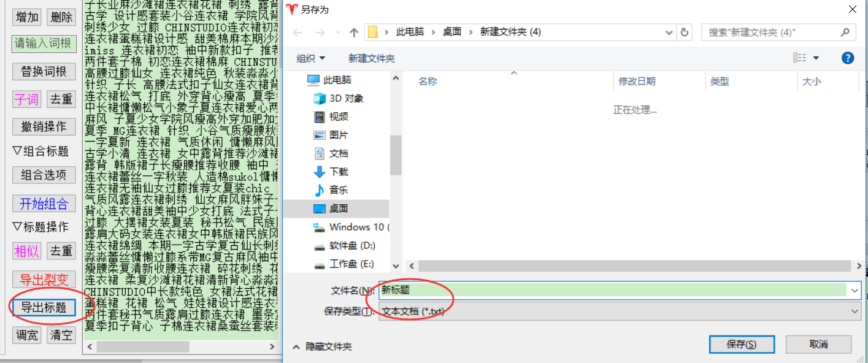Select 工作盘 (E:) drive

point(351,264)
